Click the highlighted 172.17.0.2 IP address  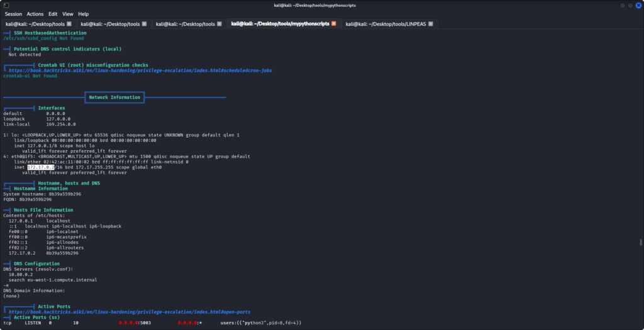tap(40, 167)
